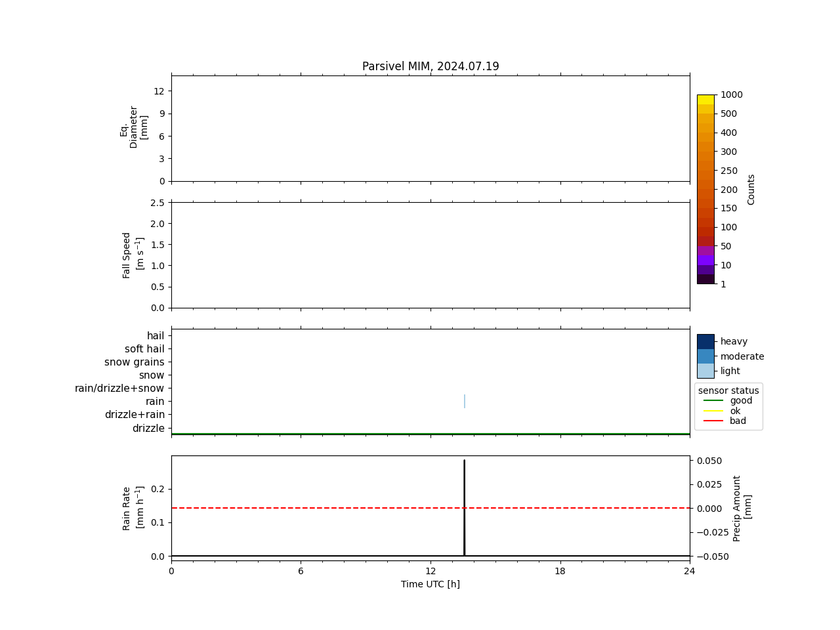Click the 'sensor status' legend title

point(728,390)
